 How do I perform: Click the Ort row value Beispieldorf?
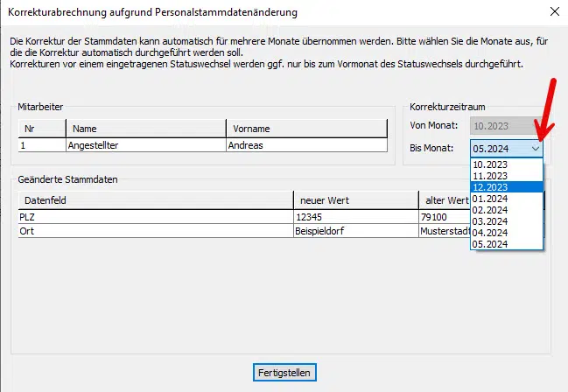354,231
